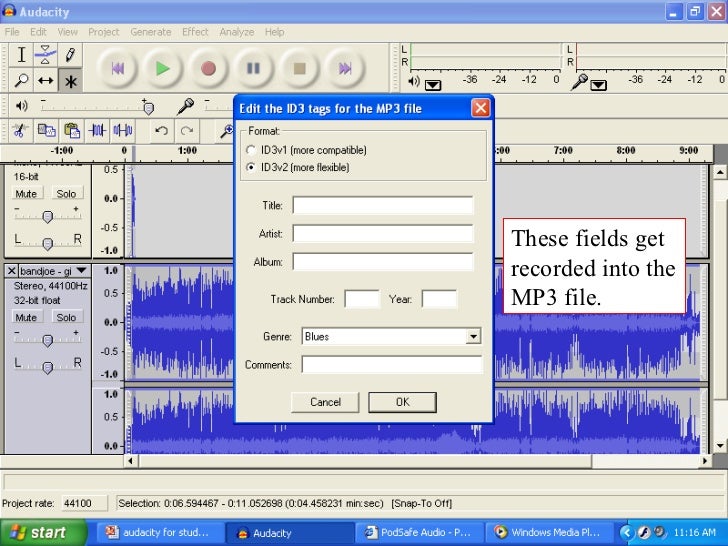
Task: Click the Album input field
Action: click(383, 262)
